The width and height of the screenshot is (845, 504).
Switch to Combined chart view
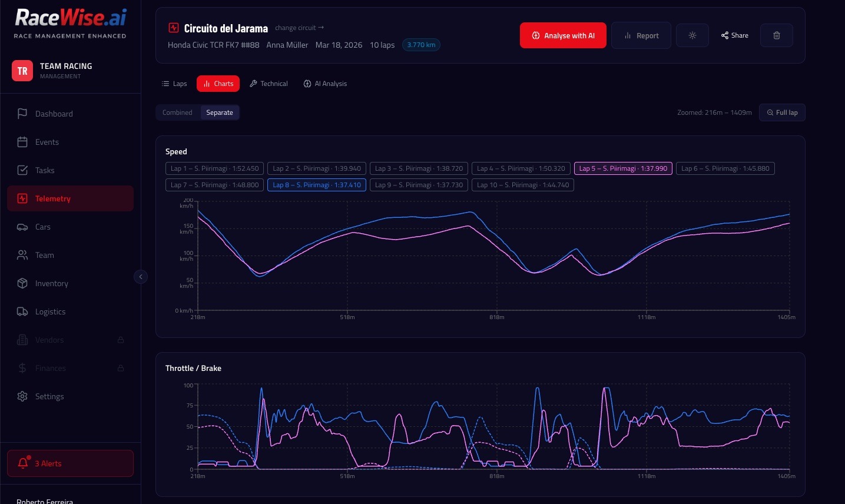point(177,112)
